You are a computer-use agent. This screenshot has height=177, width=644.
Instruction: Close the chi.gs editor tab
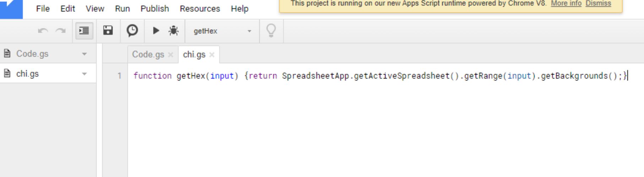(x=212, y=55)
